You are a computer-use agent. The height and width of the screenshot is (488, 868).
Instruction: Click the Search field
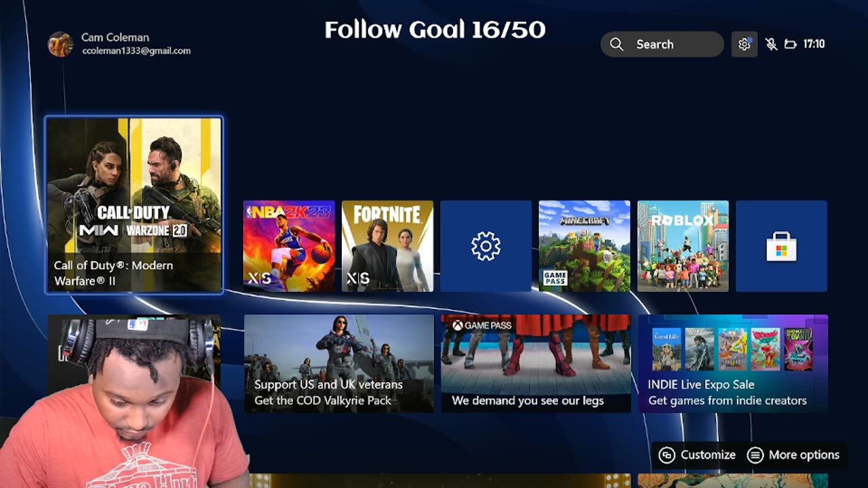tap(662, 44)
